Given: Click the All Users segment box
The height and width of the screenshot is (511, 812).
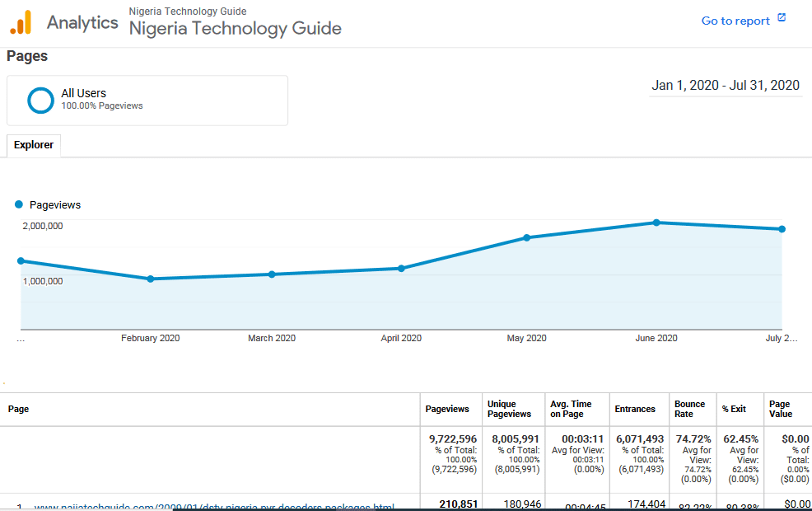Looking at the screenshot, I should click(x=147, y=101).
